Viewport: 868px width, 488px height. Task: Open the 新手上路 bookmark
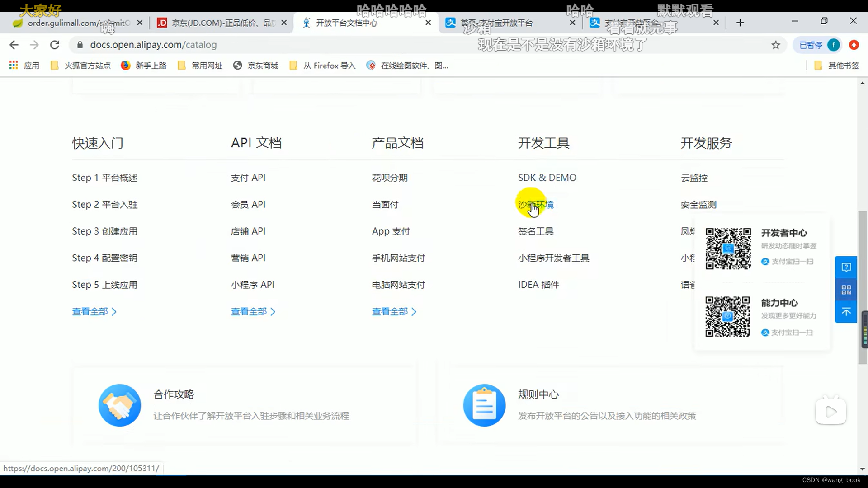(x=144, y=66)
